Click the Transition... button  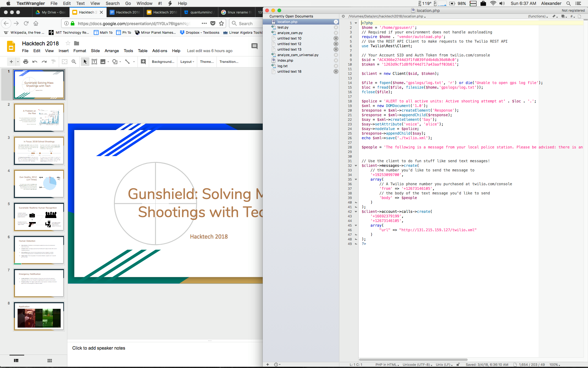(229, 62)
